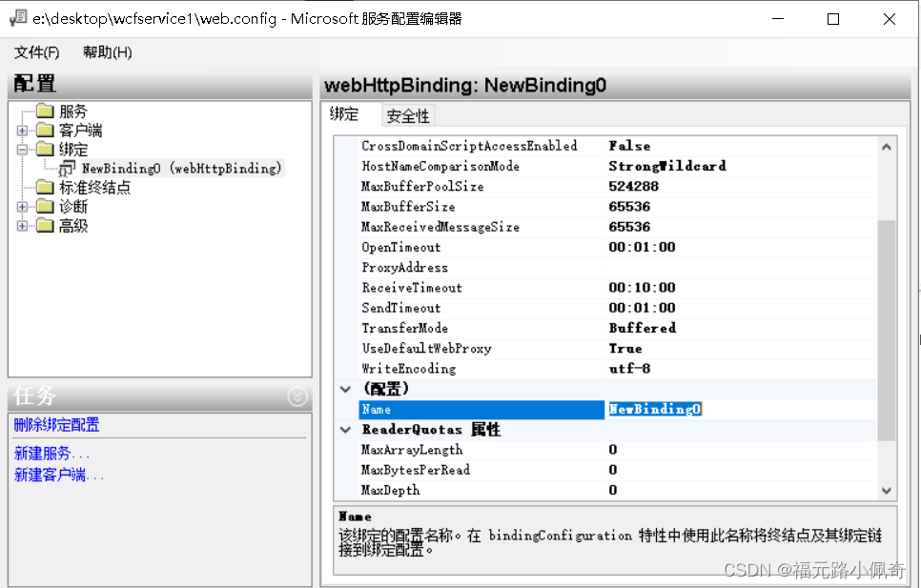
Task: Close the configuration editor window
Action: click(890, 19)
